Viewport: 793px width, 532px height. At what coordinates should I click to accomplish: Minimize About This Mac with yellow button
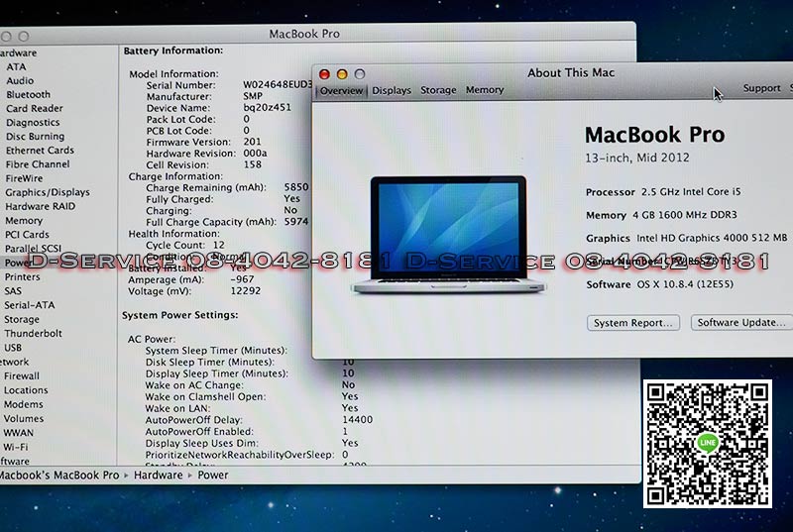pos(342,74)
